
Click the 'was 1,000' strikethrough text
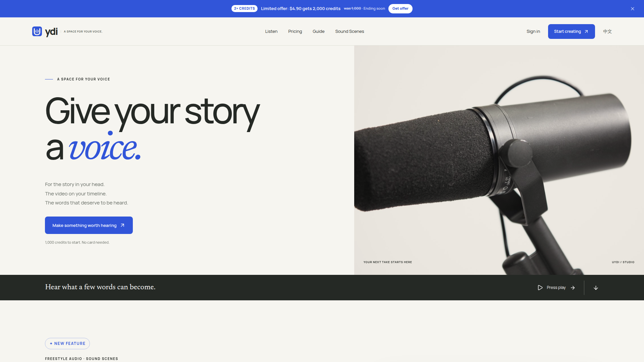point(352,9)
